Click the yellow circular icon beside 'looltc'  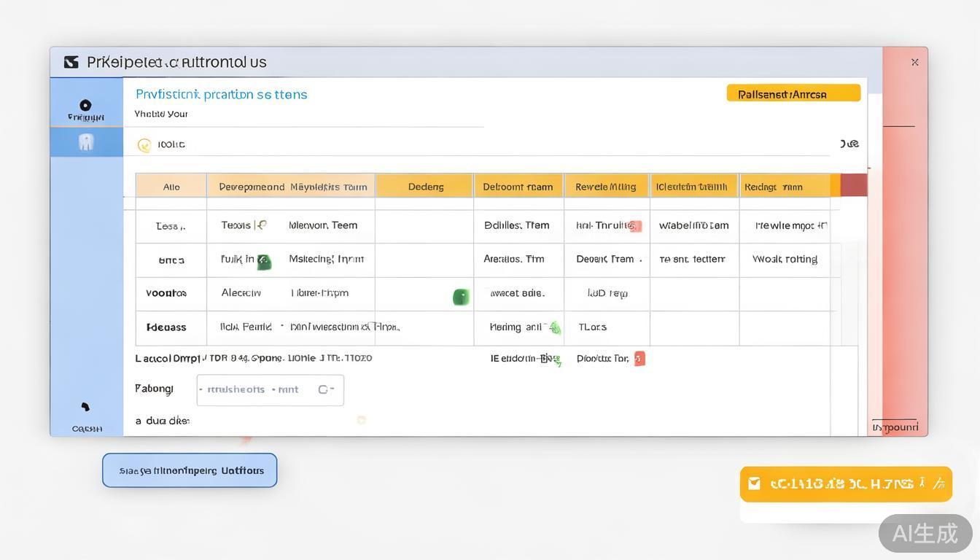point(144,145)
